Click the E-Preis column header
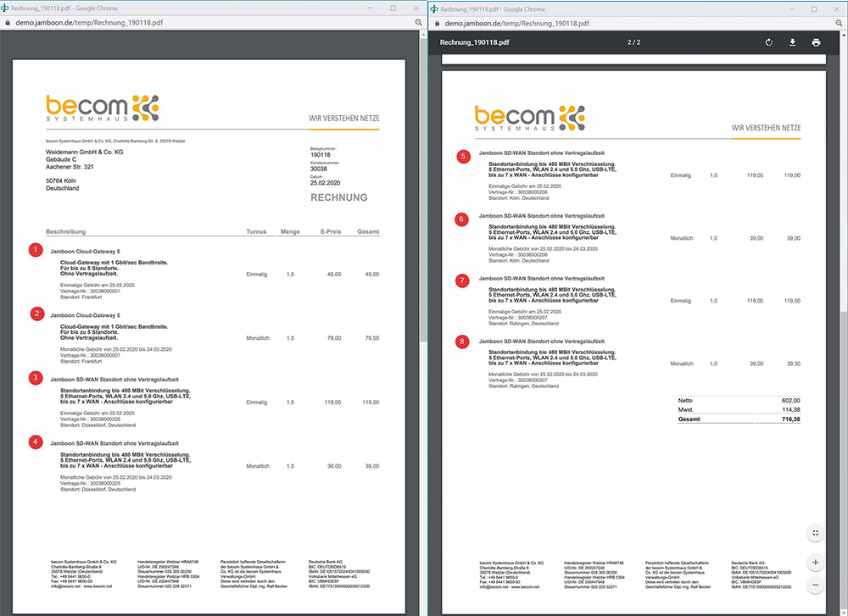This screenshot has width=848, height=616. [331, 232]
